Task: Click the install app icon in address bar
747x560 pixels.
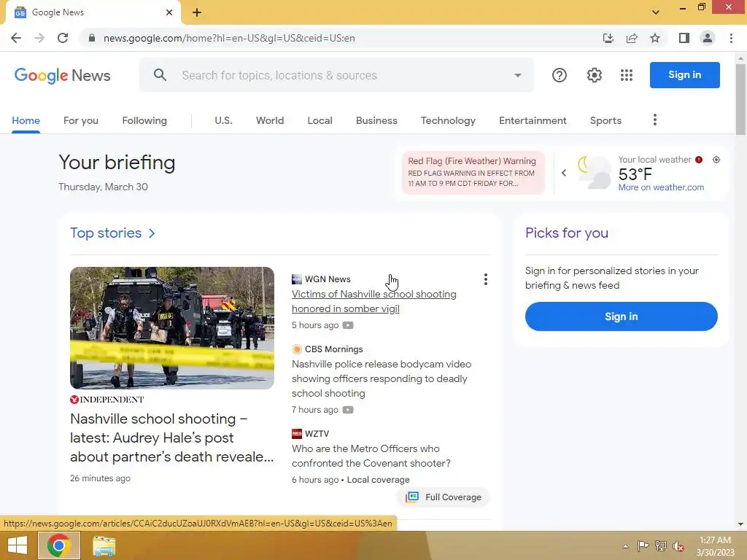Action: pyautogui.click(x=608, y=38)
